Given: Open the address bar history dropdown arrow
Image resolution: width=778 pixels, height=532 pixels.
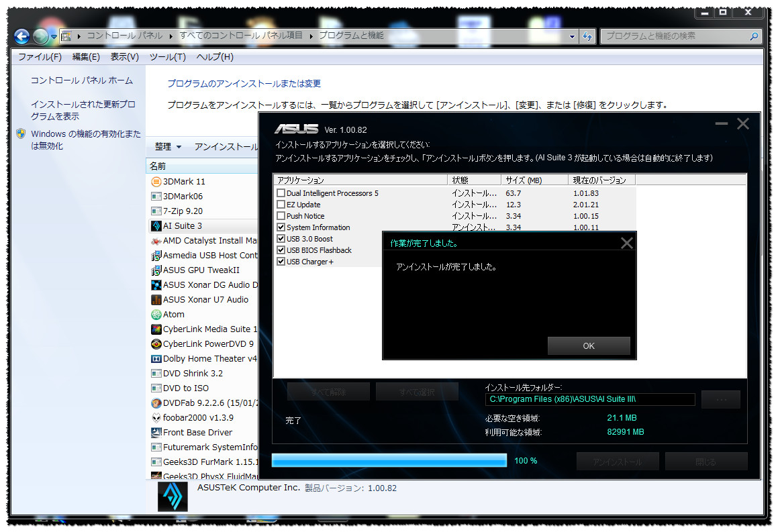Looking at the screenshot, I should 572,36.
